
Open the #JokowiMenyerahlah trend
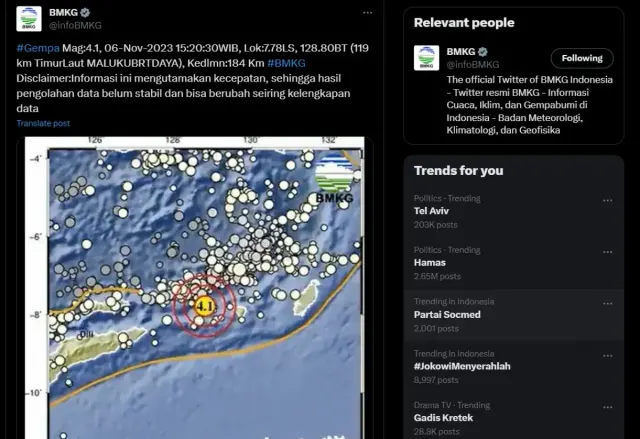point(513,367)
